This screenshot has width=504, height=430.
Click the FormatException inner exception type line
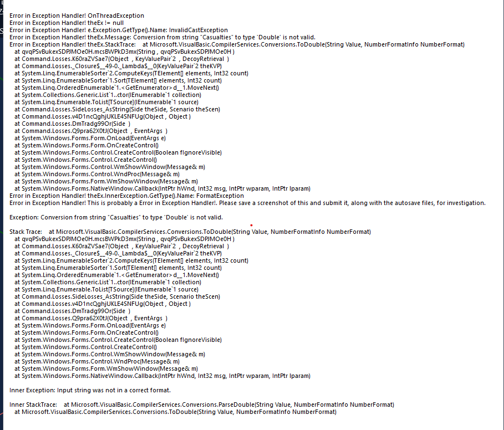pos(126,196)
